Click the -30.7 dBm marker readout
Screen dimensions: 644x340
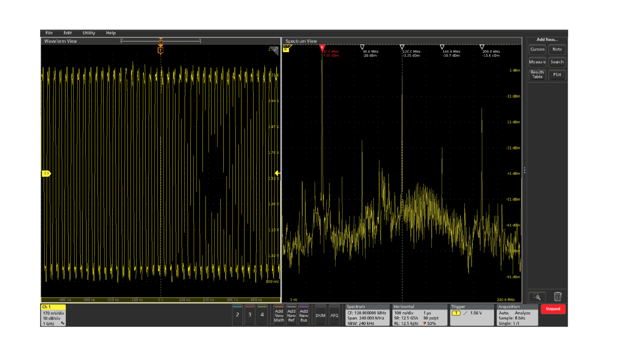tap(451, 56)
